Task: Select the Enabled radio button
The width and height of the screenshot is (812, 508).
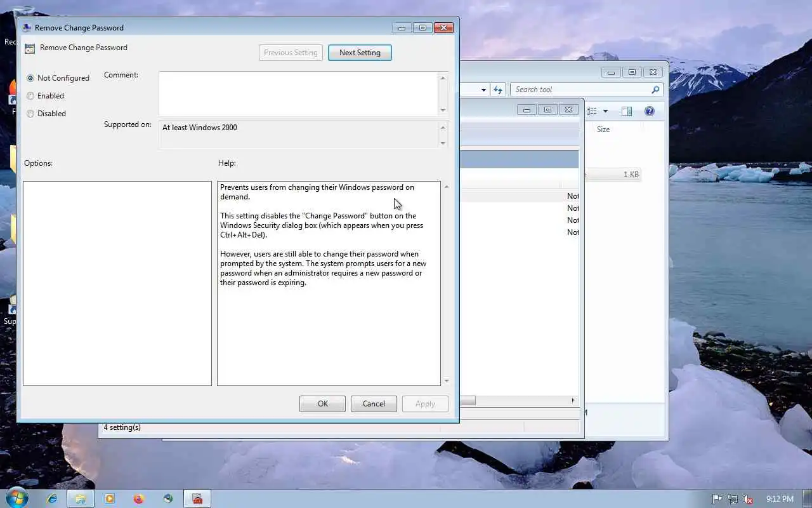Action: point(30,96)
